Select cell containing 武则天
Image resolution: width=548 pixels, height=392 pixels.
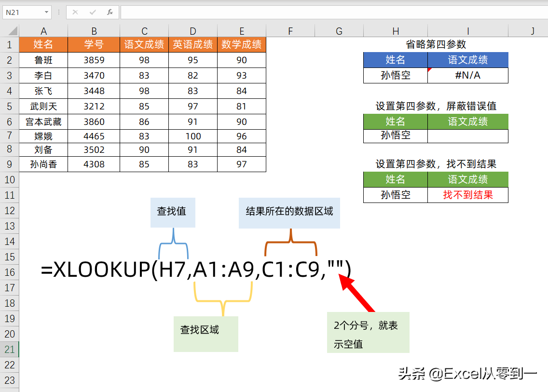coord(43,106)
